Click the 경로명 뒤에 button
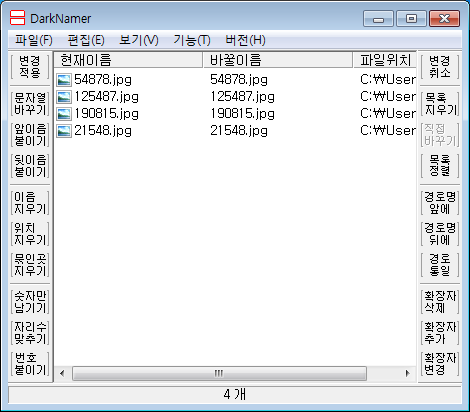470x412 pixels. pos(440,234)
